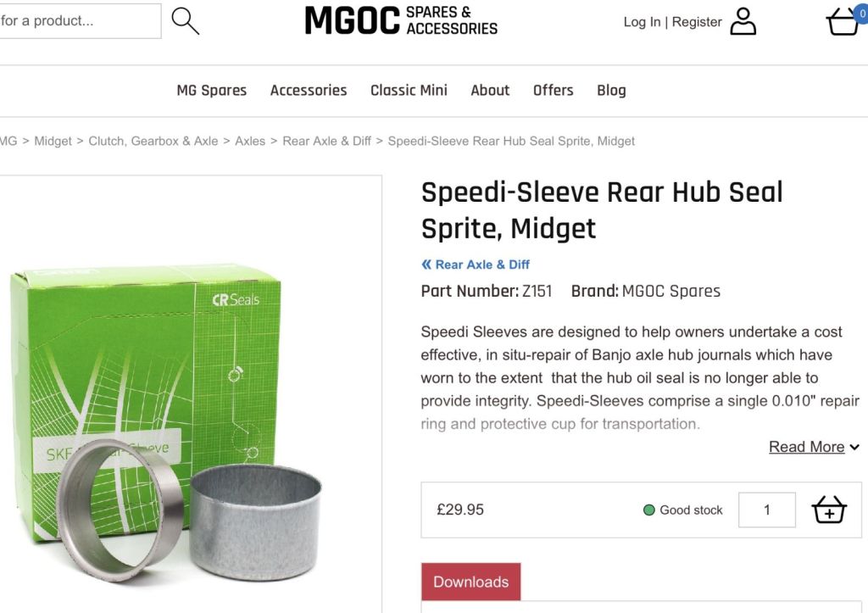This screenshot has height=613, width=868.
Task: Click the Midget breadcrumb link
Action: click(x=53, y=142)
